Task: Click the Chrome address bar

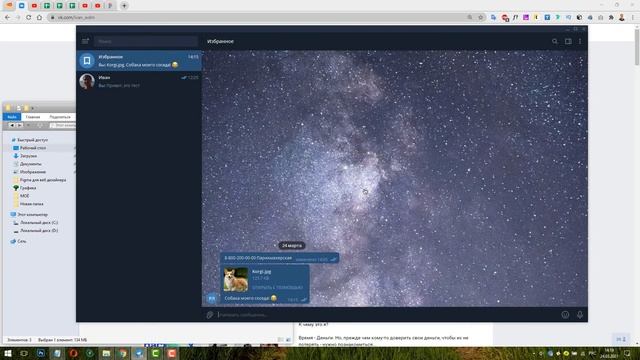Action: (261, 18)
